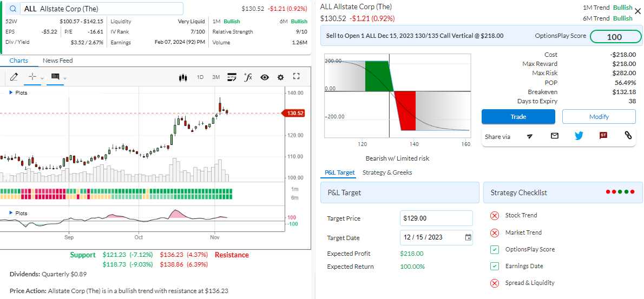Share trade on Twitter
Image resolution: width=644 pixels, height=299 pixels.
pyautogui.click(x=579, y=136)
